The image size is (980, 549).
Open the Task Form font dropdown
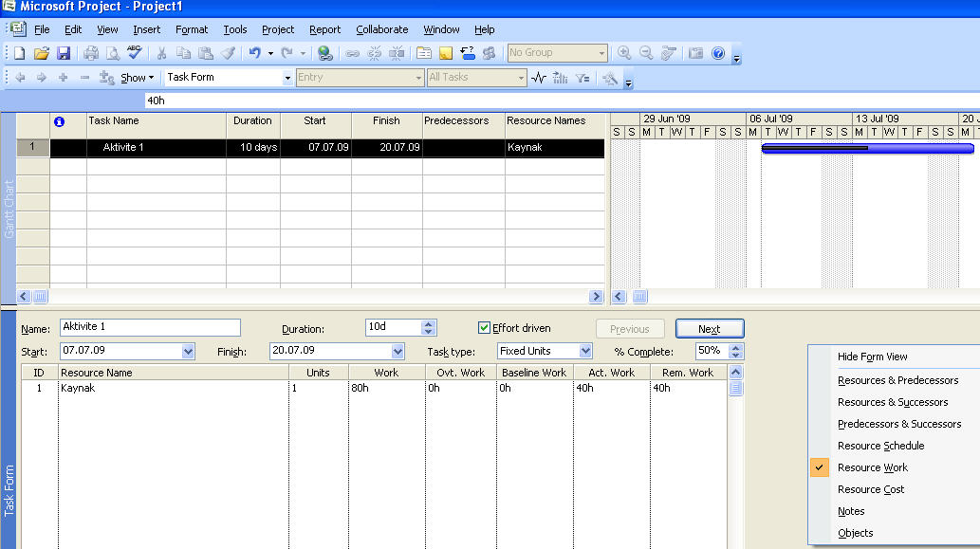287,78
